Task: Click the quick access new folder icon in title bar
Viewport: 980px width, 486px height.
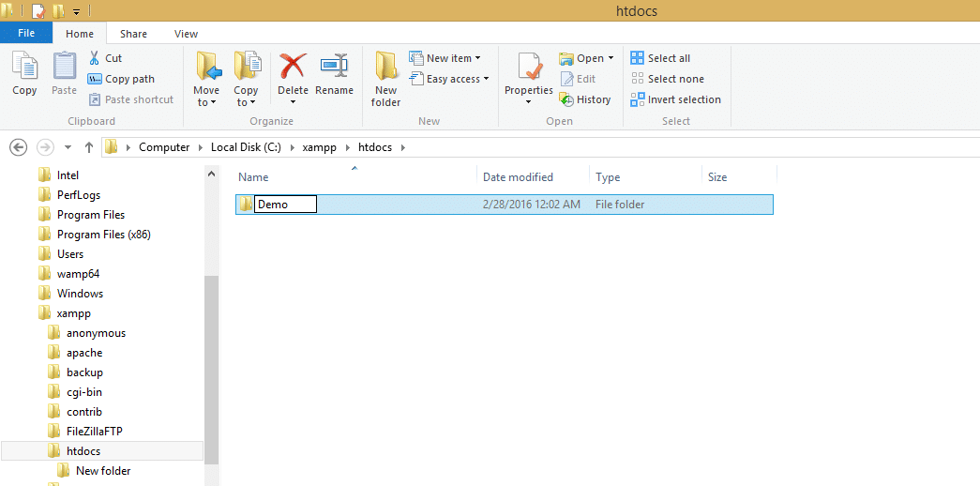Action: [x=59, y=10]
